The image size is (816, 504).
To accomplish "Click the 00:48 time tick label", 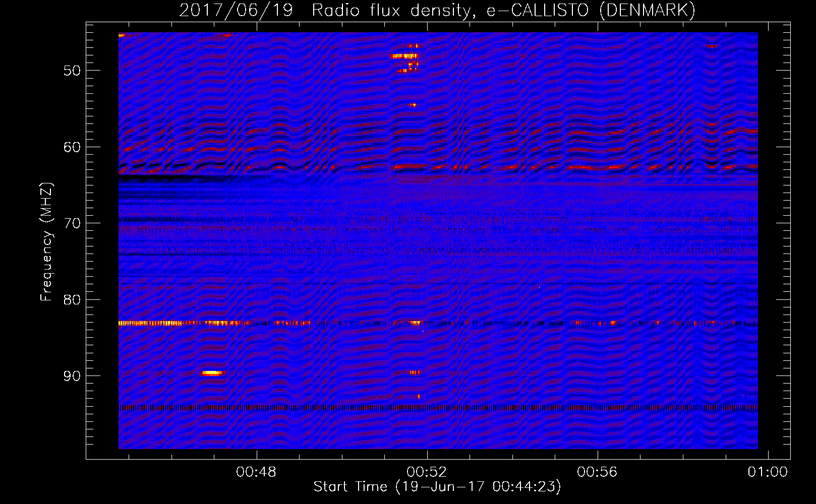I will [x=257, y=472].
